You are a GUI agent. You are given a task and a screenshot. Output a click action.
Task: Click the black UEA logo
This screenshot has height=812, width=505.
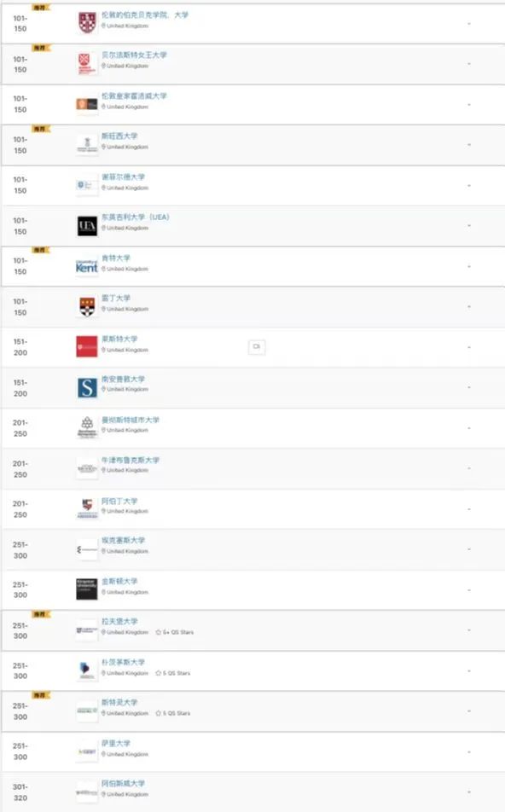(x=87, y=226)
